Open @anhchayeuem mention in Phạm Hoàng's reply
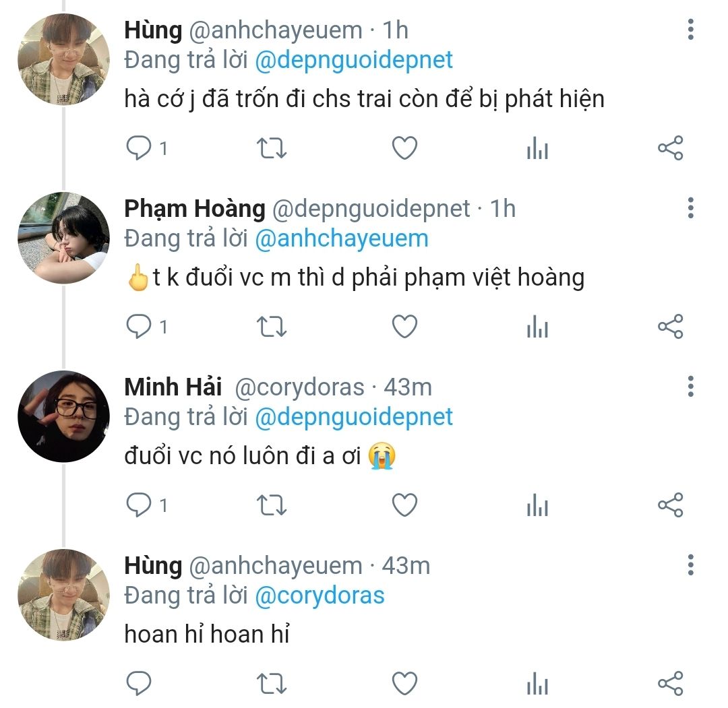Viewport: 728px width, 708px height. 342,238
